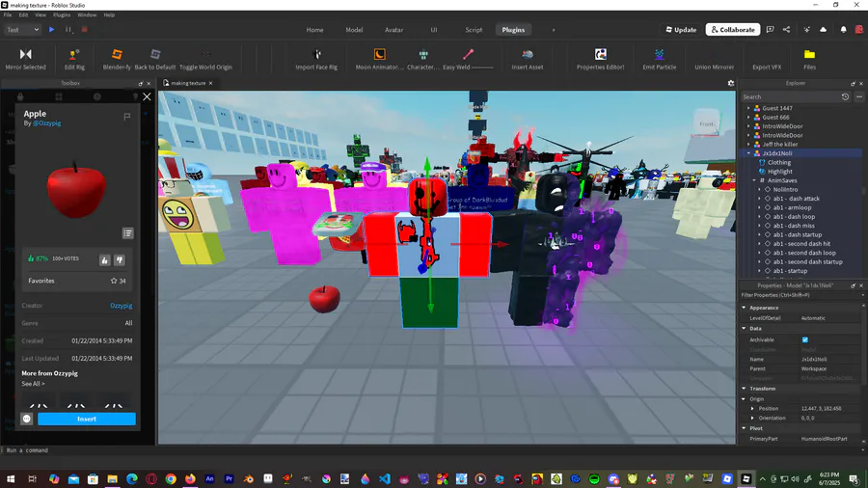This screenshot has width=868, height=488.
Task: Open the notifications bell icon
Action: (x=843, y=30)
